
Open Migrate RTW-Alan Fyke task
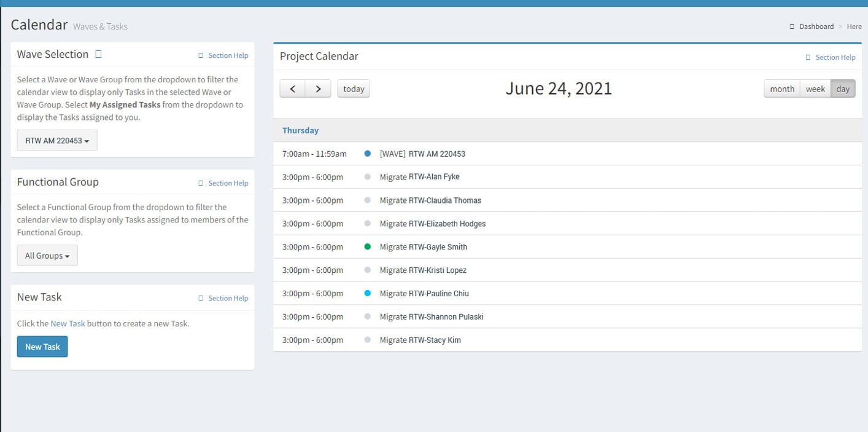[x=419, y=177]
